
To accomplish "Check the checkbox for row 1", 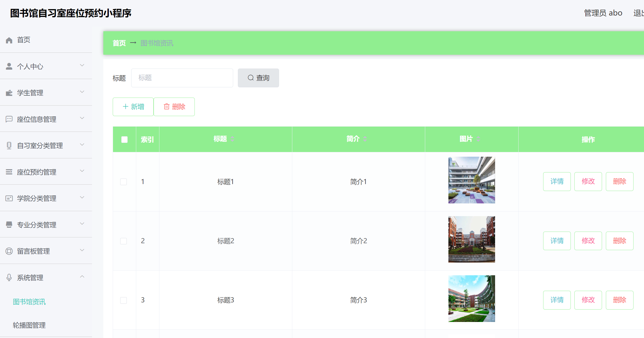I will coord(123,182).
